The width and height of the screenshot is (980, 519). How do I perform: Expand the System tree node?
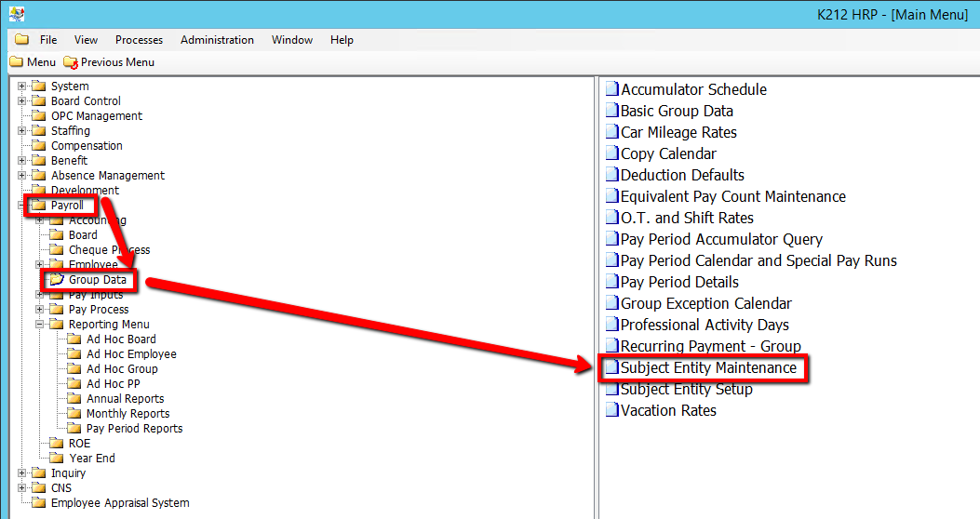pos(22,86)
